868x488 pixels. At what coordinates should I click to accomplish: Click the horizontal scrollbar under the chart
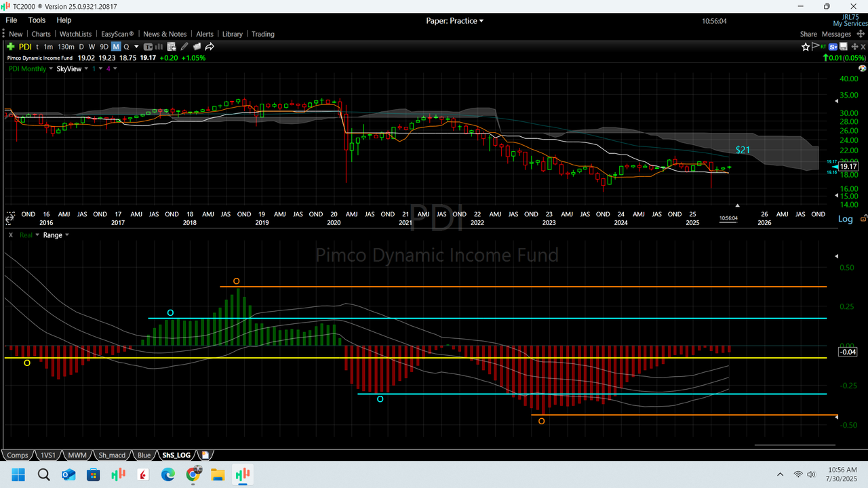click(x=793, y=445)
